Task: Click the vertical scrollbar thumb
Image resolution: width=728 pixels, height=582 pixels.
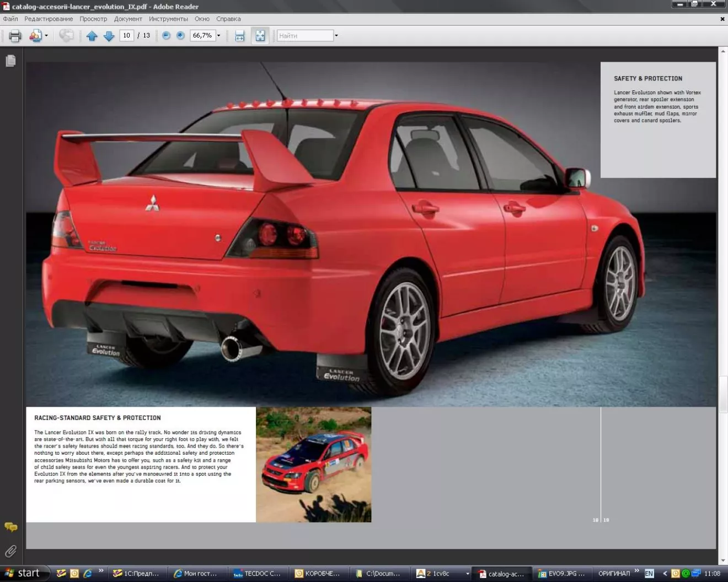Action: (722, 394)
